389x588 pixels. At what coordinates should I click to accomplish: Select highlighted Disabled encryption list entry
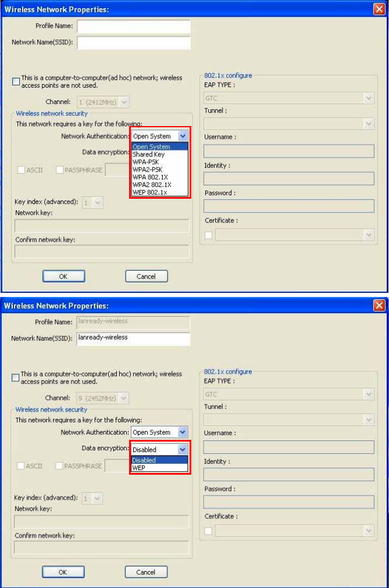[159, 460]
